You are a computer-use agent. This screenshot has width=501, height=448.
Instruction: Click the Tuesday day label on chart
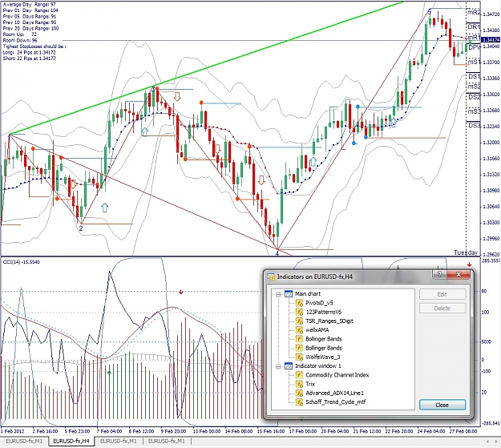pos(466,252)
